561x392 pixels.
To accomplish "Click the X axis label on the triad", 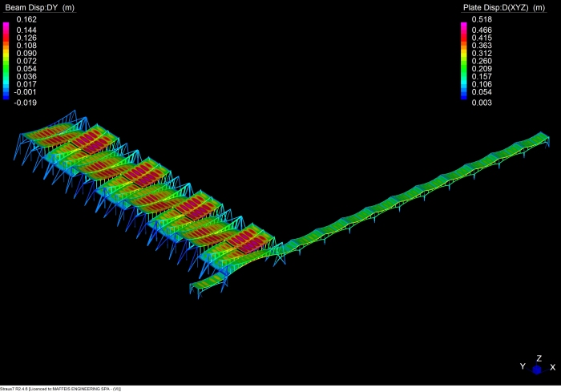I will click(553, 367).
